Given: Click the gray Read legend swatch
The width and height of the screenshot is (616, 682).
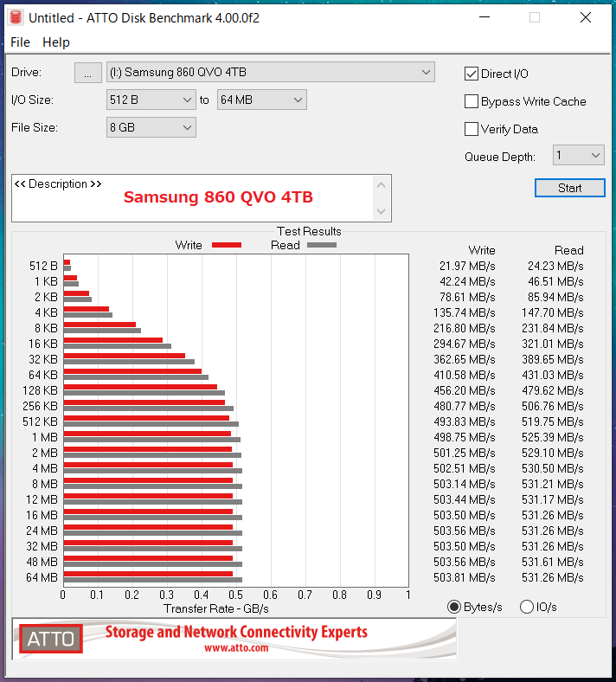Looking at the screenshot, I should click(322, 245).
